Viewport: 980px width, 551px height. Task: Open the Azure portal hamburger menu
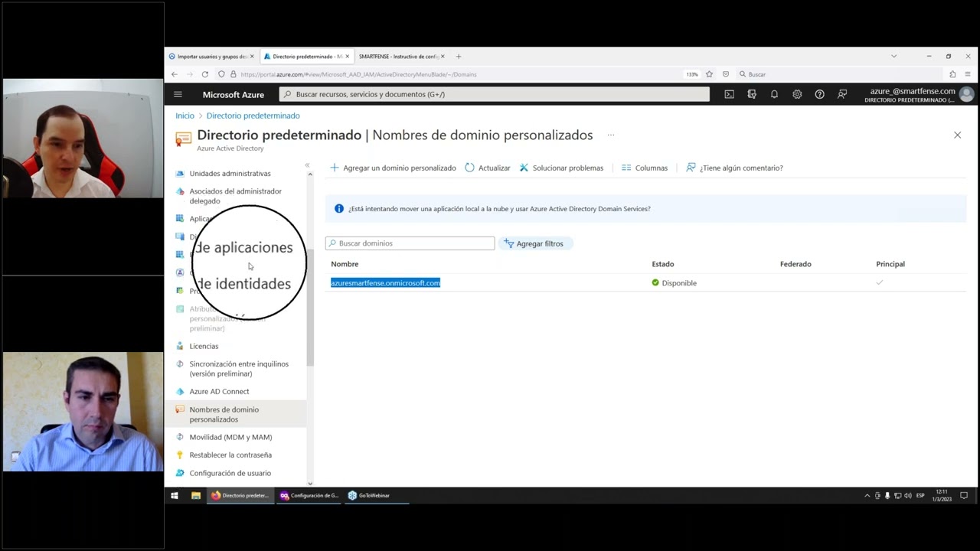click(178, 94)
